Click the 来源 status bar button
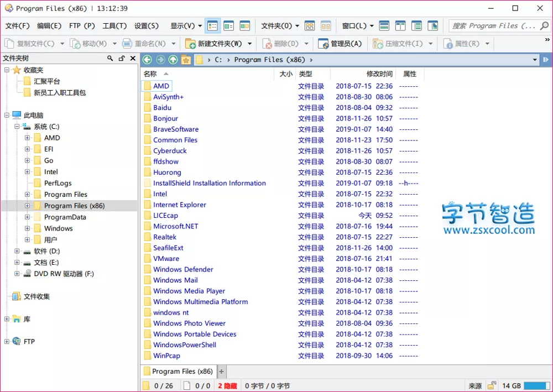Viewport: 553px width, 392px height. (475, 386)
